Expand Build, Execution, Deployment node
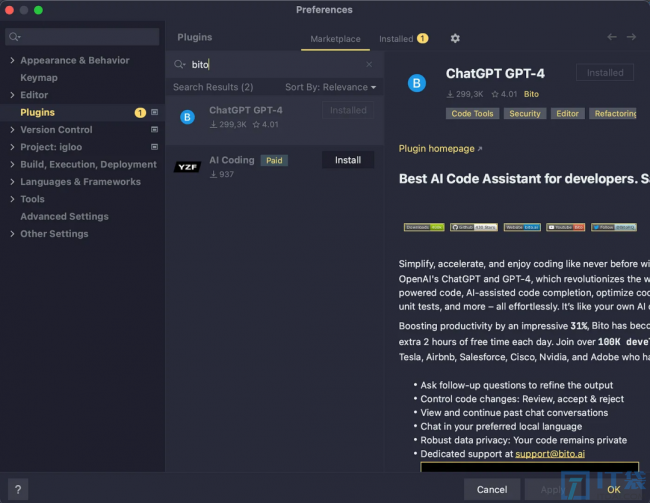The width and height of the screenshot is (650, 503). point(12,165)
